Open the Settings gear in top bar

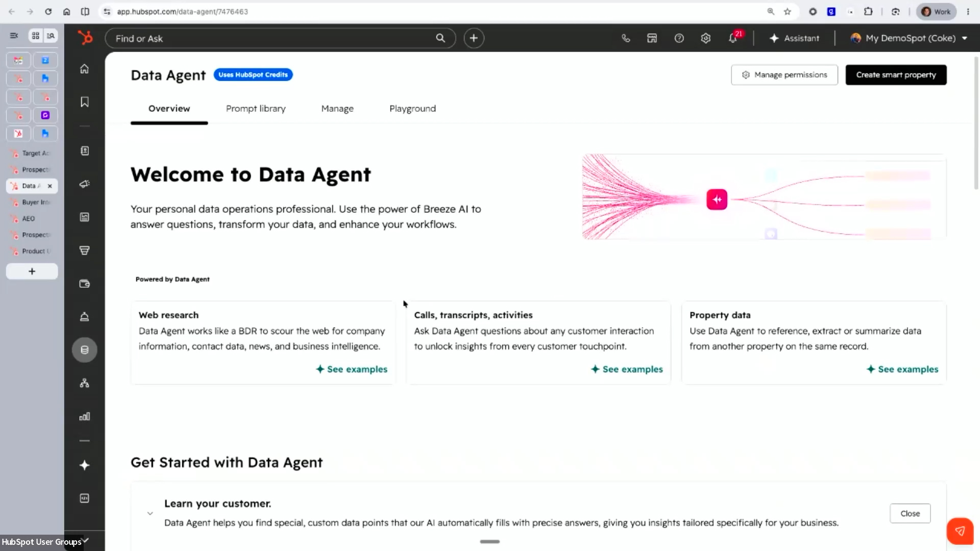[706, 38]
